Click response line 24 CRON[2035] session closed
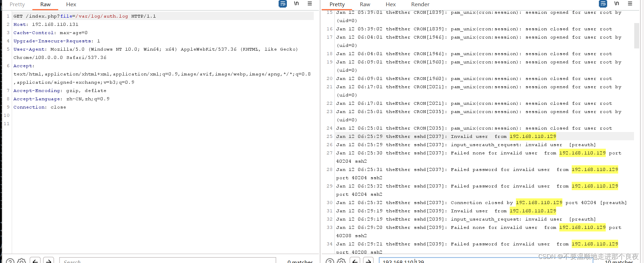The height and width of the screenshot is (263, 644). coord(474,128)
